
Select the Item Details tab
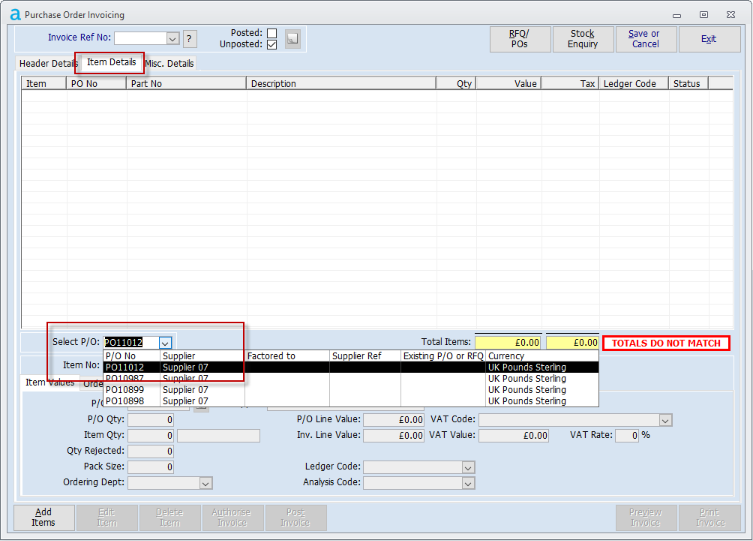click(111, 62)
